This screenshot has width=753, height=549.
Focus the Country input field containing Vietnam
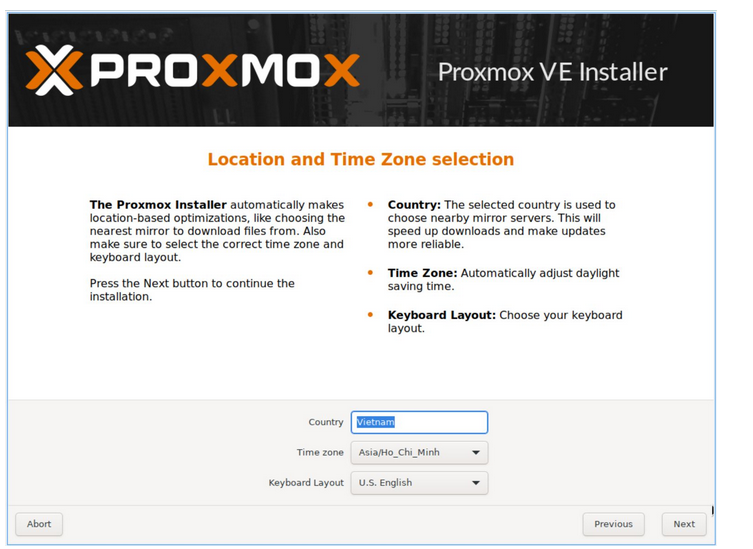point(419,422)
